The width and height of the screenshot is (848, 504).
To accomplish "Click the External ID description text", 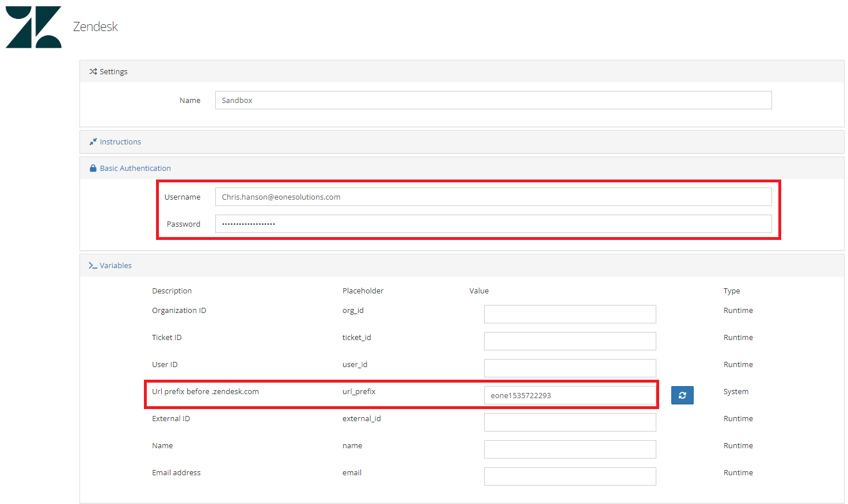I will click(171, 419).
